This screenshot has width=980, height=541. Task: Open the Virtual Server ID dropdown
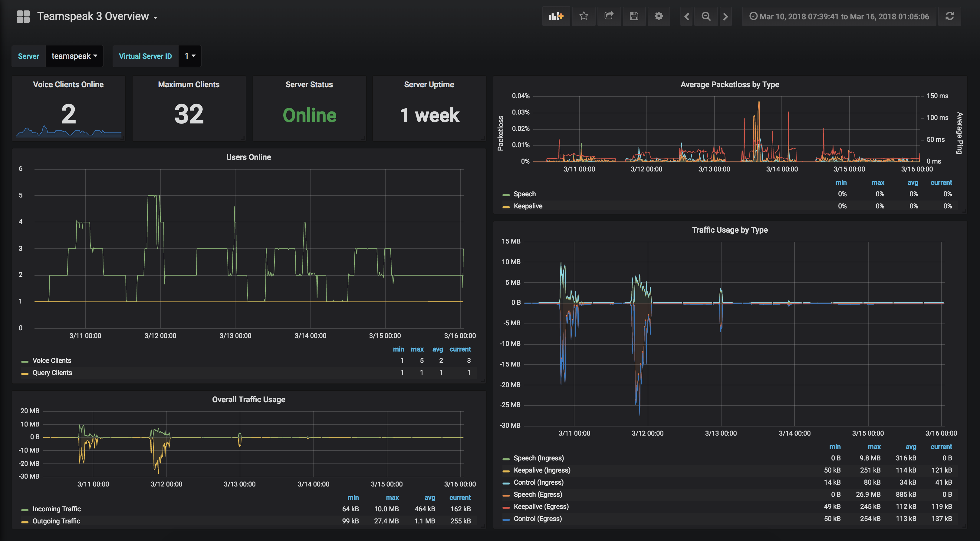pyautogui.click(x=190, y=56)
